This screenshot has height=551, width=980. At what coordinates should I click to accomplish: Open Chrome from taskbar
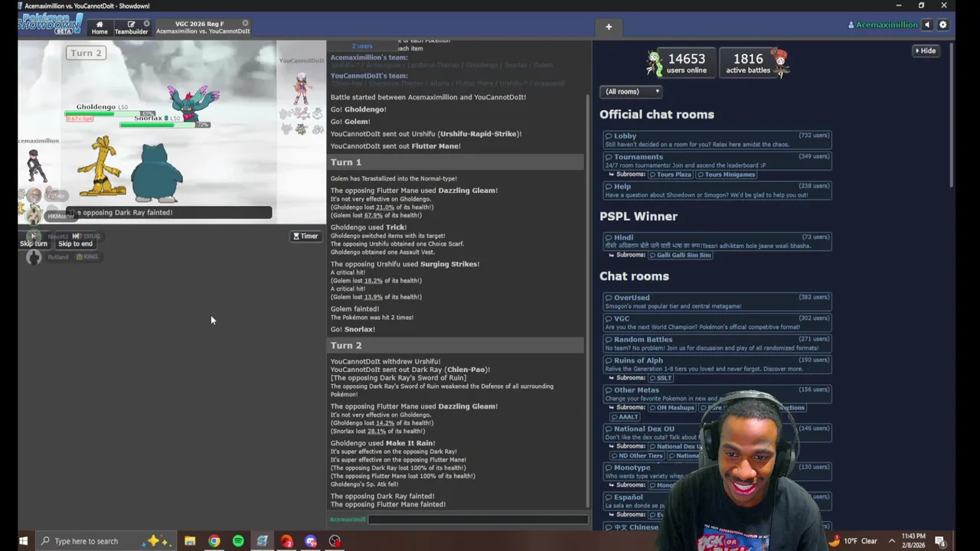tap(214, 541)
